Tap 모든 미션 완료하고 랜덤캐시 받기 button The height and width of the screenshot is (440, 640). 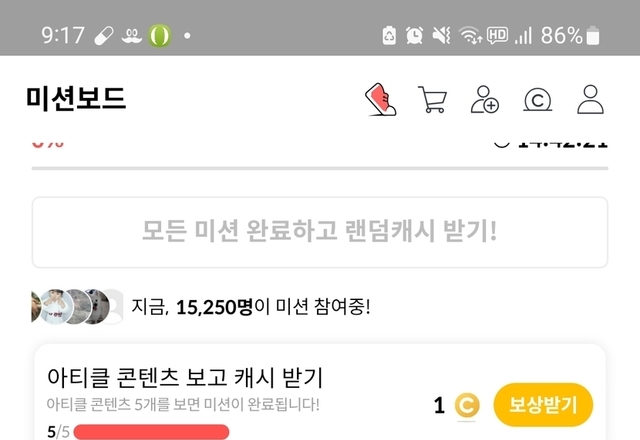pyautogui.click(x=320, y=232)
